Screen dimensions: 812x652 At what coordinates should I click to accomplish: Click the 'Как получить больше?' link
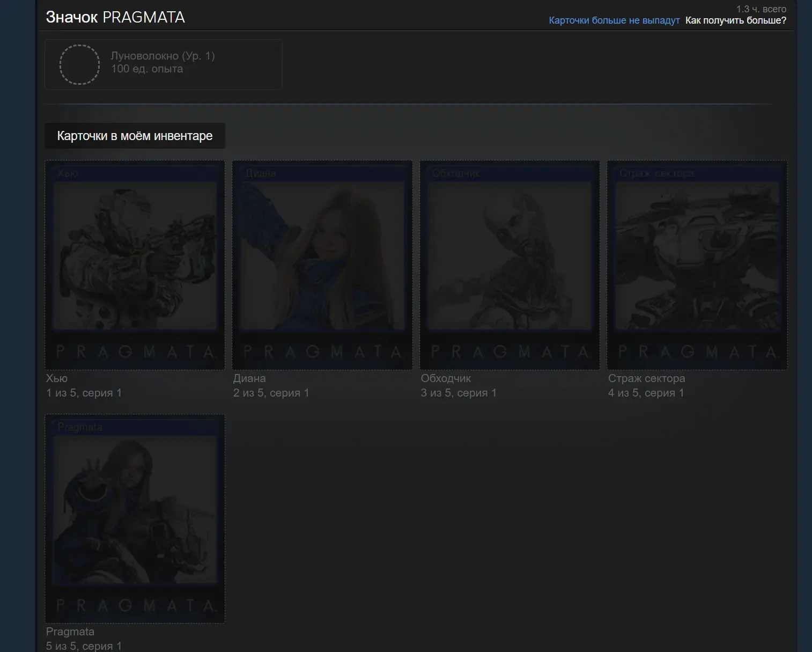click(736, 20)
